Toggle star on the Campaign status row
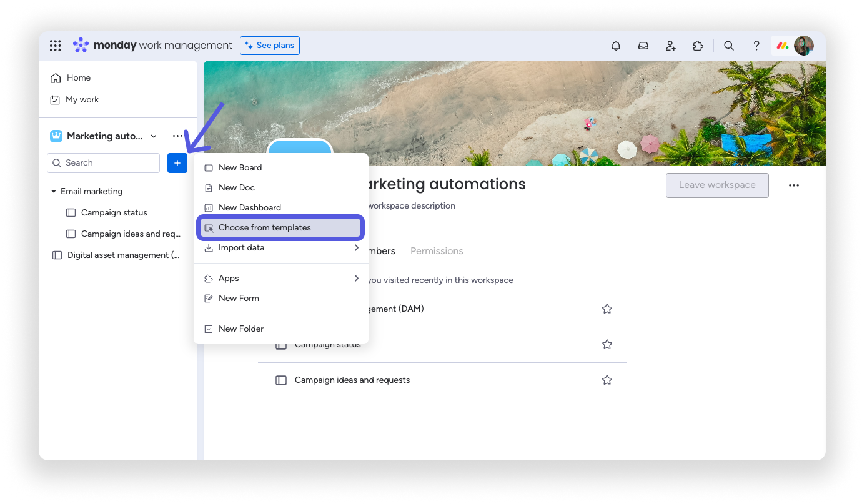 [607, 344]
